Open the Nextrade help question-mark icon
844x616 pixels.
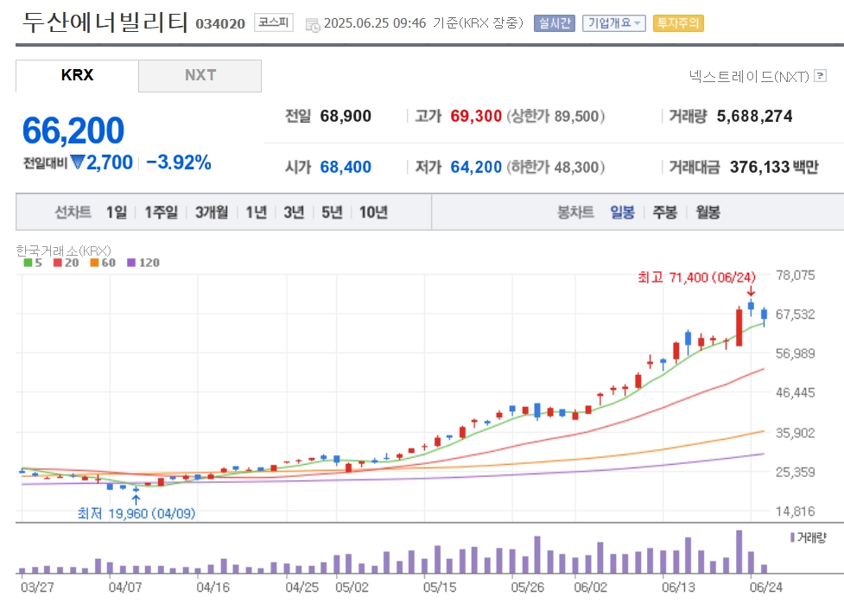pos(820,76)
